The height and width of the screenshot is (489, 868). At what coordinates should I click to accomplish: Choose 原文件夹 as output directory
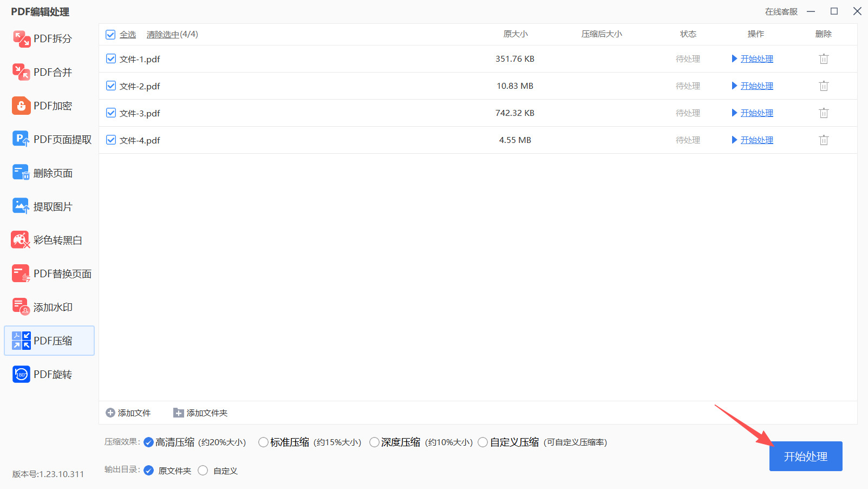[x=149, y=471]
